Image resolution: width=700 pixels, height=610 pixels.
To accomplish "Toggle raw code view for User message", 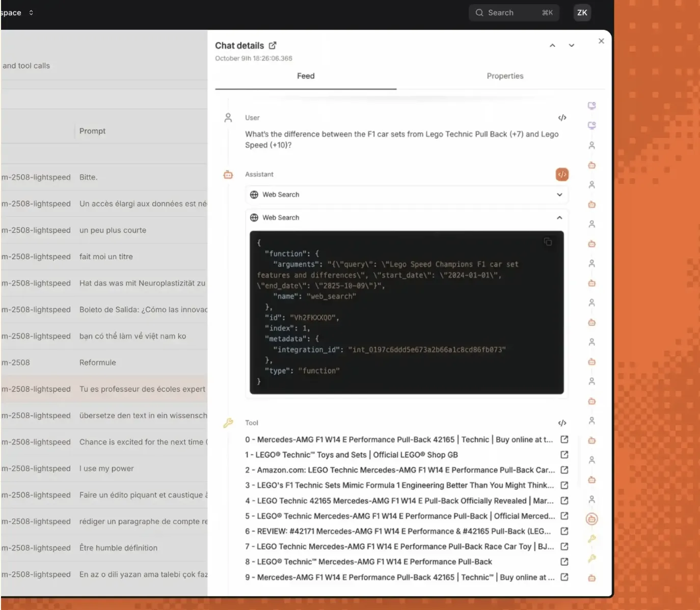I will (x=562, y=118).
